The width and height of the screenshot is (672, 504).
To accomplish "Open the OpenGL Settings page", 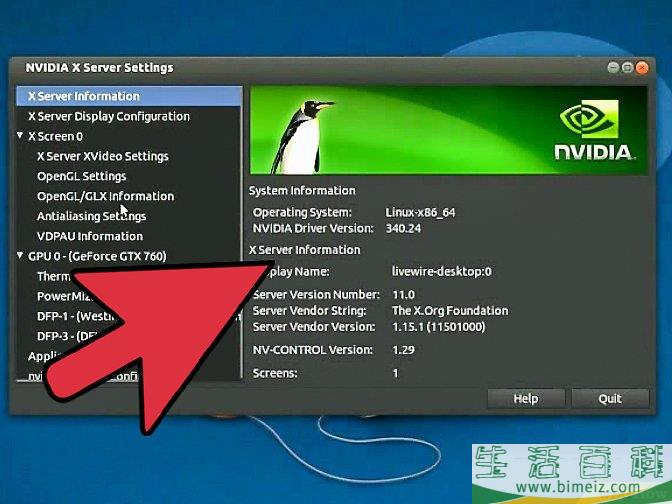I will (x=81, y=176).
